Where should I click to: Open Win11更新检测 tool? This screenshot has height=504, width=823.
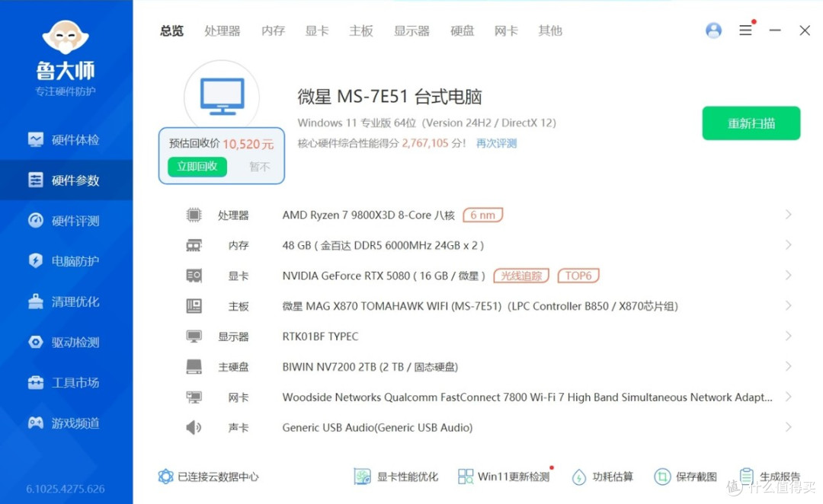tap(504, 476)
